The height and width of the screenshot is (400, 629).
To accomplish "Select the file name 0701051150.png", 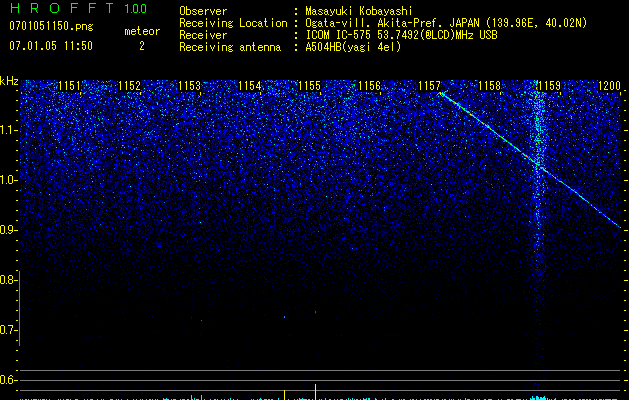I will click(51, 26).
